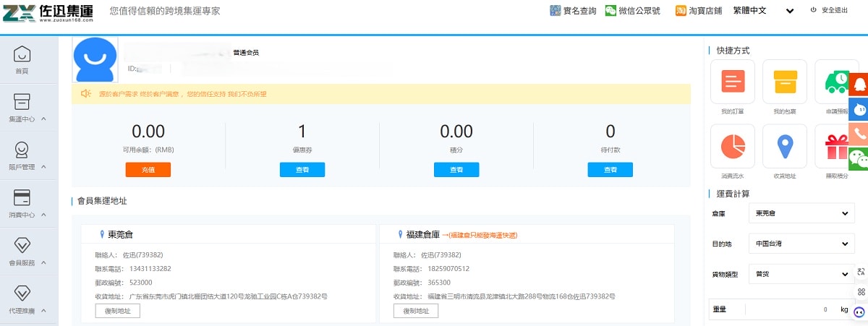The image size is (868, 326).
Task: Expand the 集運中心 chevron
Action: (44, 119)
